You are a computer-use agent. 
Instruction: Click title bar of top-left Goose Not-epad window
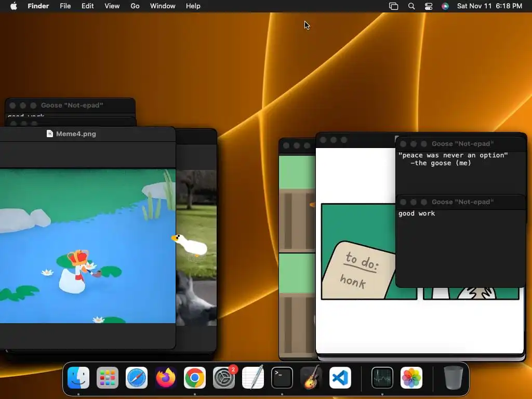(x=70, y=105)
